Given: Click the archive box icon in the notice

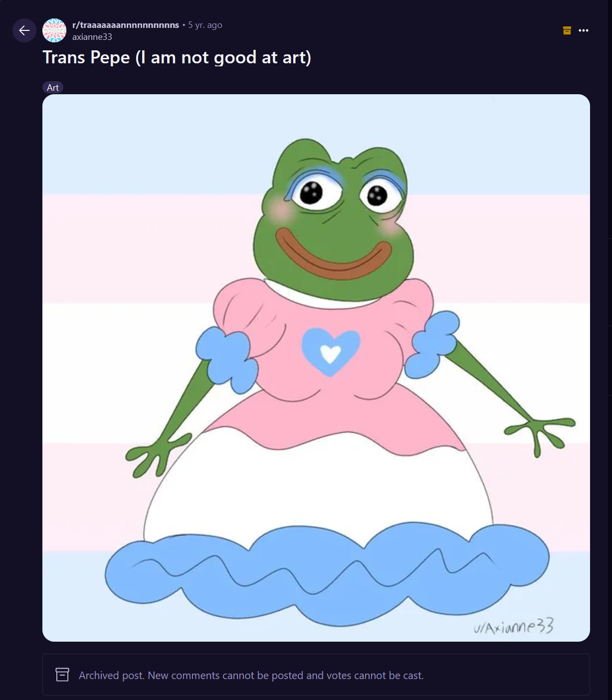Looking at the screenshot, I should [x=62, y=675].
